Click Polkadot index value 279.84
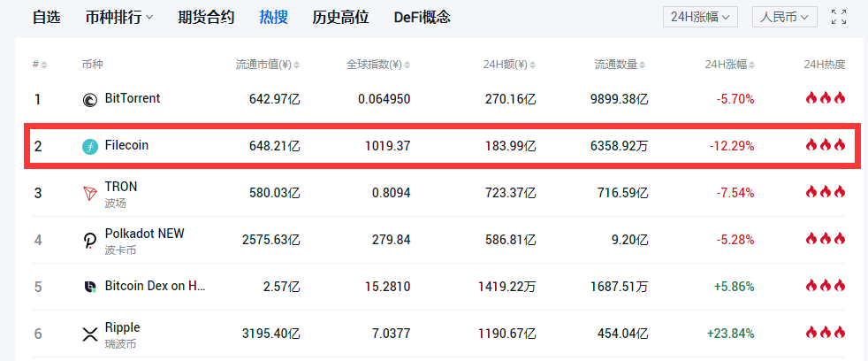 [x=392, y=240]
